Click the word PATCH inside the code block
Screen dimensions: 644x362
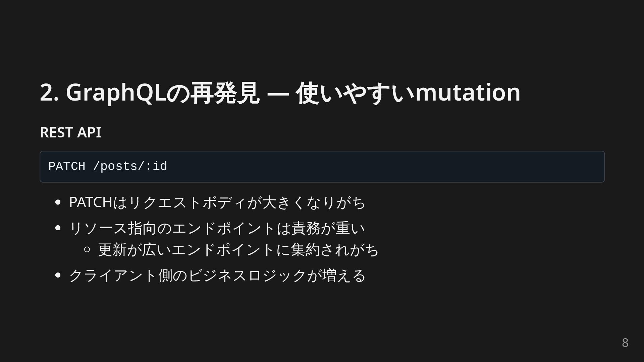coord(67,166)
